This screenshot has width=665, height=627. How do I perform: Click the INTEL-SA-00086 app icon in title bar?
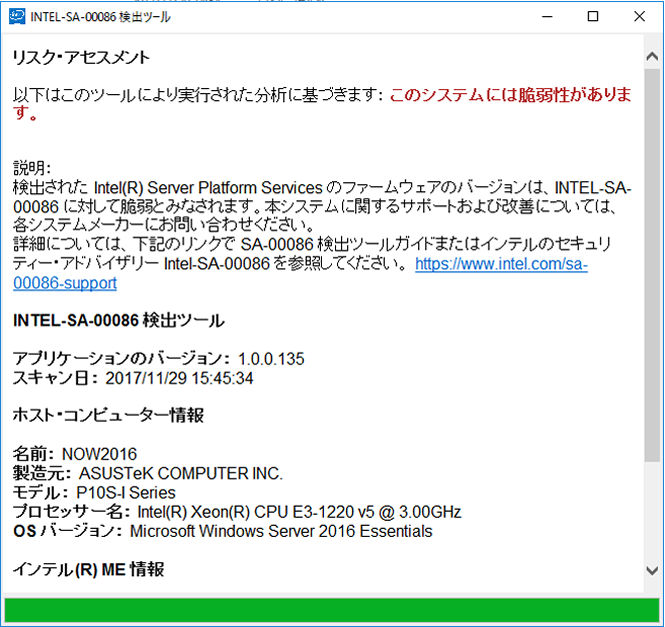click(x=17, y=17)
